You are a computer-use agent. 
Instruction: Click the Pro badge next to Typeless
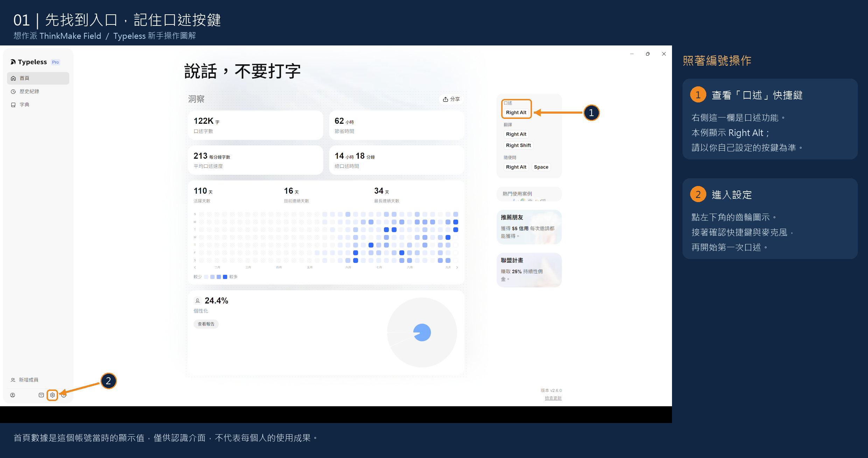pos(55,62)
